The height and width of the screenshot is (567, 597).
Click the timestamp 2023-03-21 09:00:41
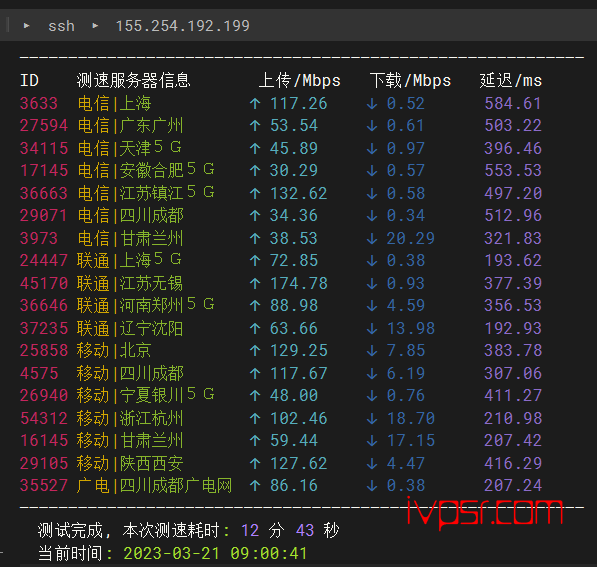pyautogui.click(x=215, y=554)
